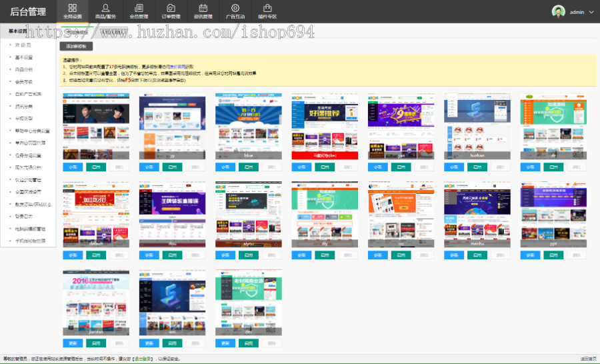Open 登录日志 in the sidebar menu
Image resolution: width=600 pixels, height=364 pixels.
tap(24, 217)
